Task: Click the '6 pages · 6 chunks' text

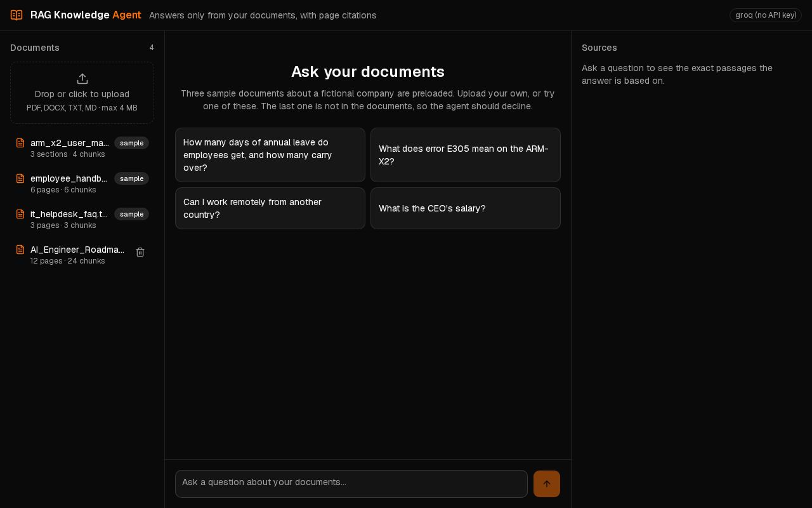Action: (63, 190)
